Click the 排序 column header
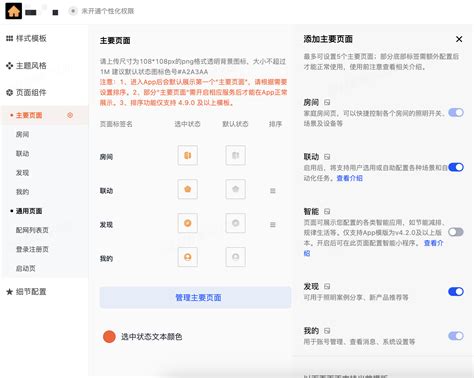The width and height of the screenshot is (474, 378). pos(275,124)
